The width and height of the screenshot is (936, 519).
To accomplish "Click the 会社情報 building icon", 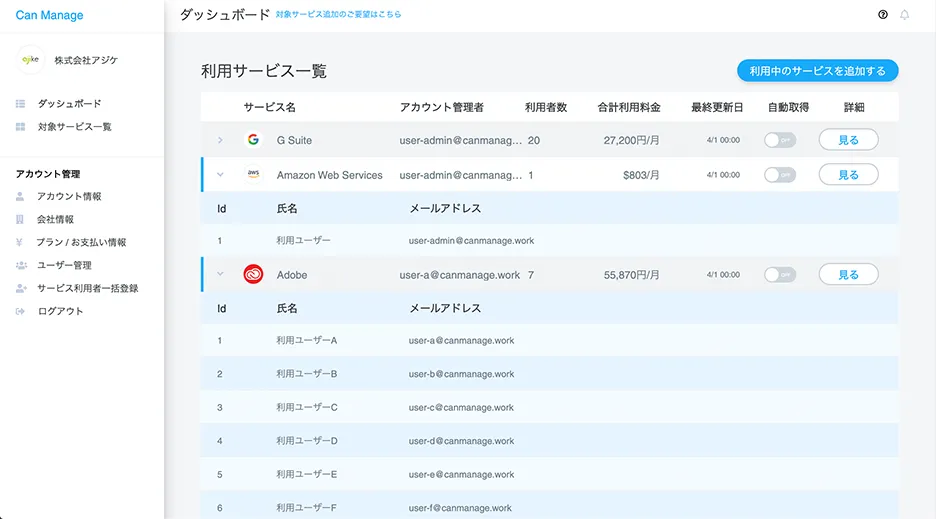I will coord(20,219).
